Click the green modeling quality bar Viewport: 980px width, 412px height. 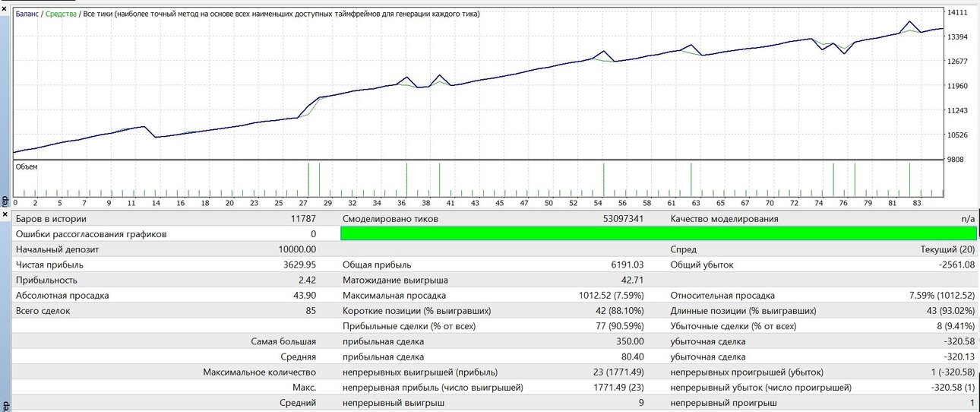point(659,234)
